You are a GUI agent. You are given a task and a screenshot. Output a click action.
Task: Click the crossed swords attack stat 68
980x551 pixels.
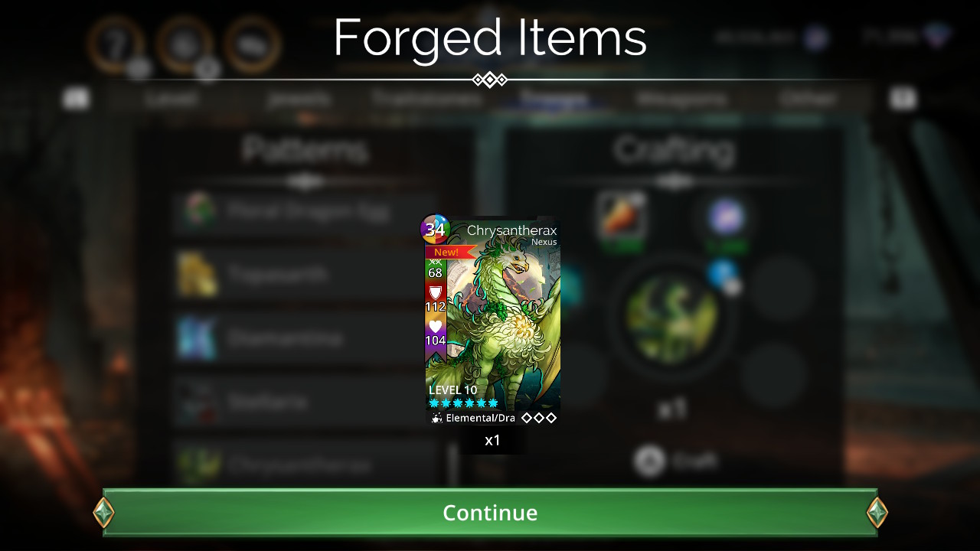pyautogui.click(x=435, y=268)
